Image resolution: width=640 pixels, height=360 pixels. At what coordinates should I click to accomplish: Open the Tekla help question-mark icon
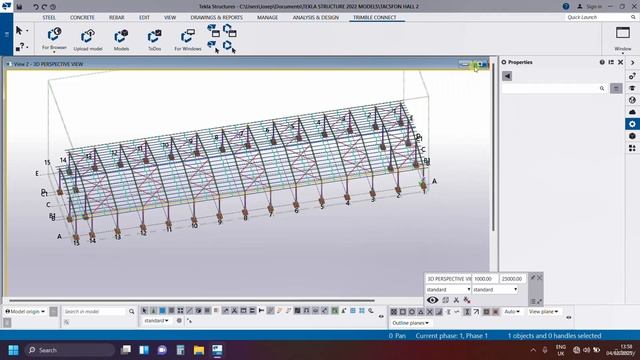click(566, 6)
